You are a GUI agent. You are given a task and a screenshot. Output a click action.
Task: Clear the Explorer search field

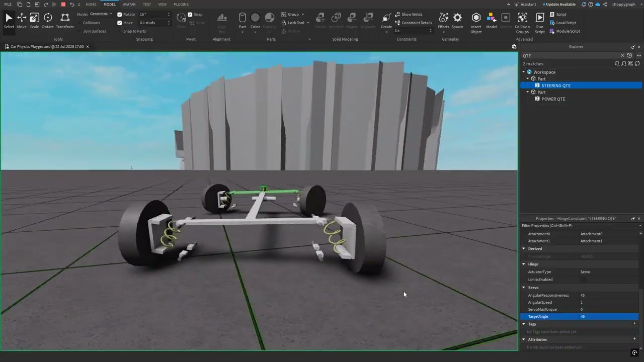(622, 55)
